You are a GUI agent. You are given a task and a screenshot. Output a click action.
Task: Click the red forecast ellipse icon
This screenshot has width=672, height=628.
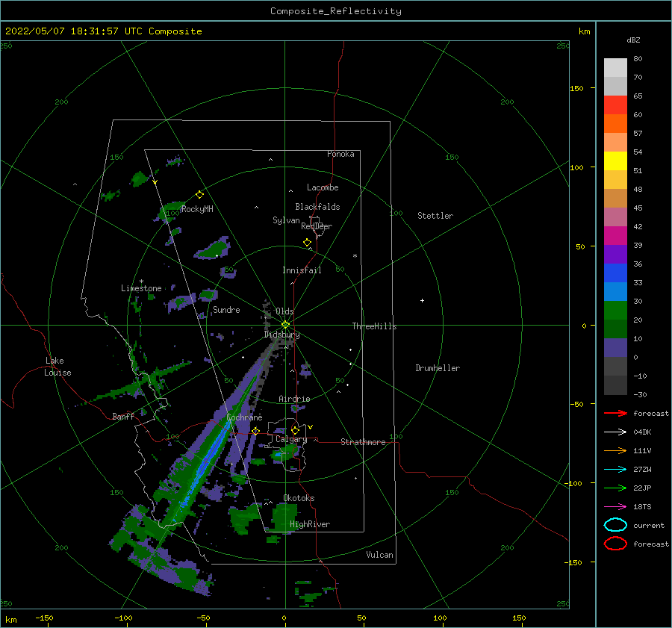pos(615,544)
